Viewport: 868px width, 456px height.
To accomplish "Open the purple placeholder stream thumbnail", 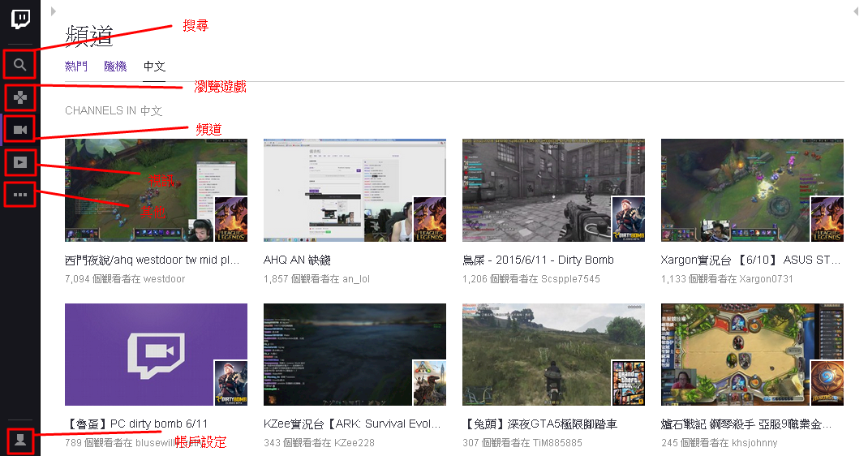I will (x=156, y=355).
